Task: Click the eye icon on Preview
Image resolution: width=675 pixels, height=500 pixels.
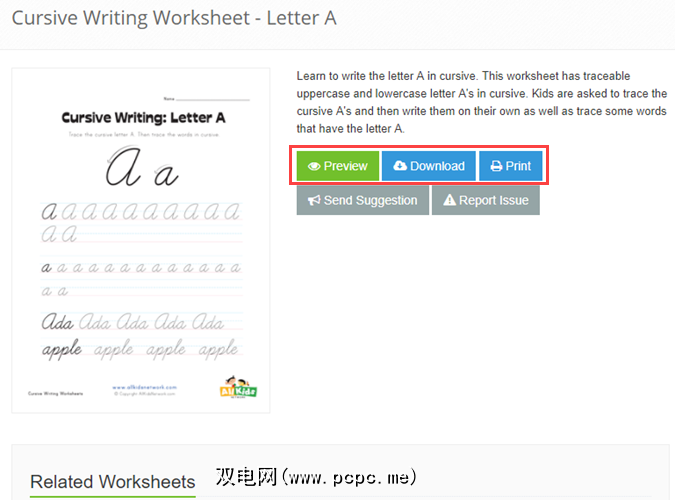Action: pos(314,166)
